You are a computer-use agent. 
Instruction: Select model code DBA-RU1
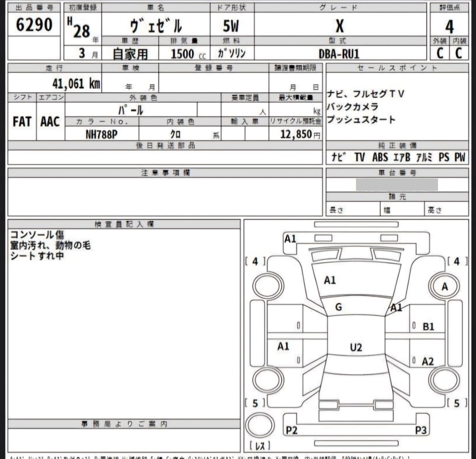point(339,54)
